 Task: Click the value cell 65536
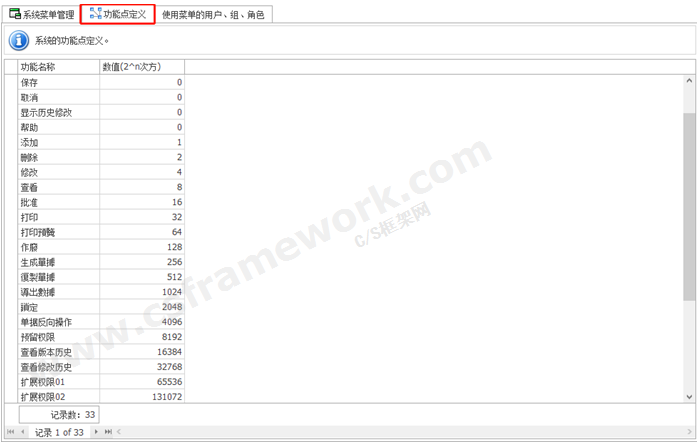142,382
